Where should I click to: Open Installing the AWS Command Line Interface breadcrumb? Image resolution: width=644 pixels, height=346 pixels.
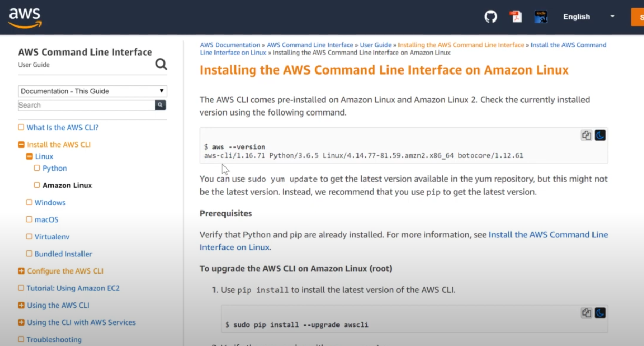[461, 45]
